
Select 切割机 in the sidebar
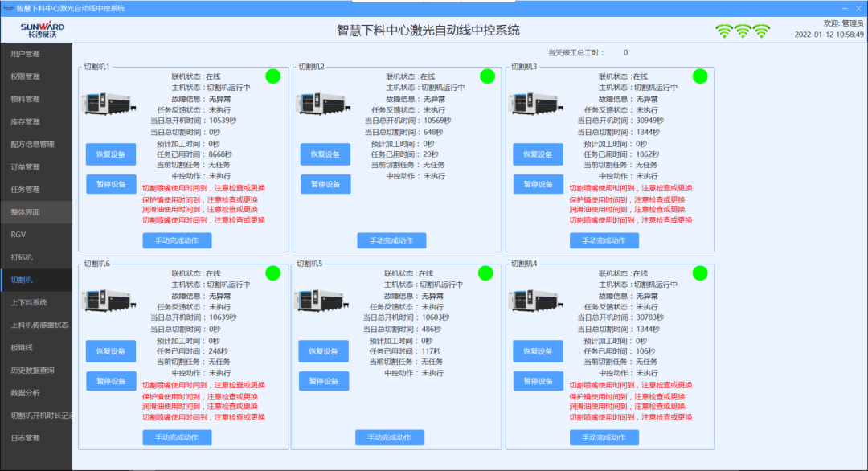point(36,280)
